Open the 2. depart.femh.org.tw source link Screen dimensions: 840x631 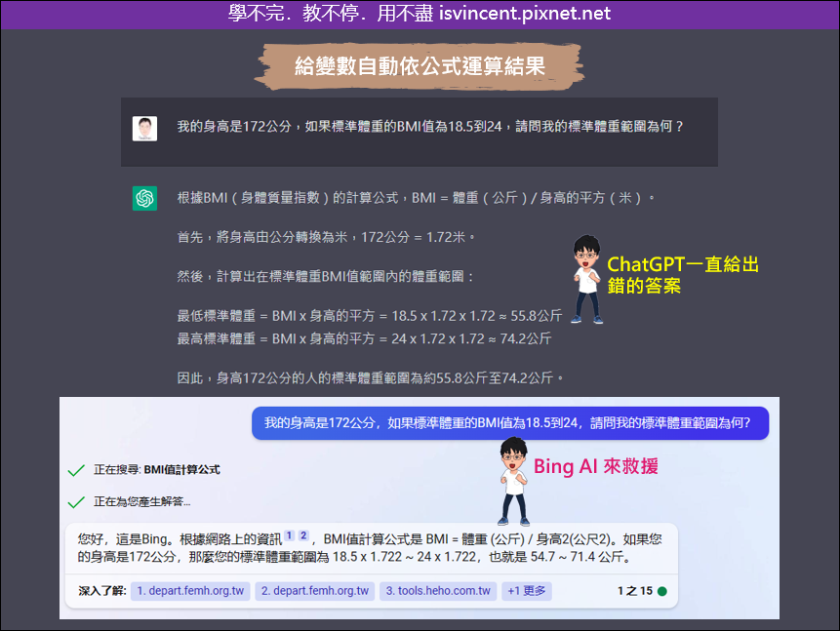pos(315,591)
